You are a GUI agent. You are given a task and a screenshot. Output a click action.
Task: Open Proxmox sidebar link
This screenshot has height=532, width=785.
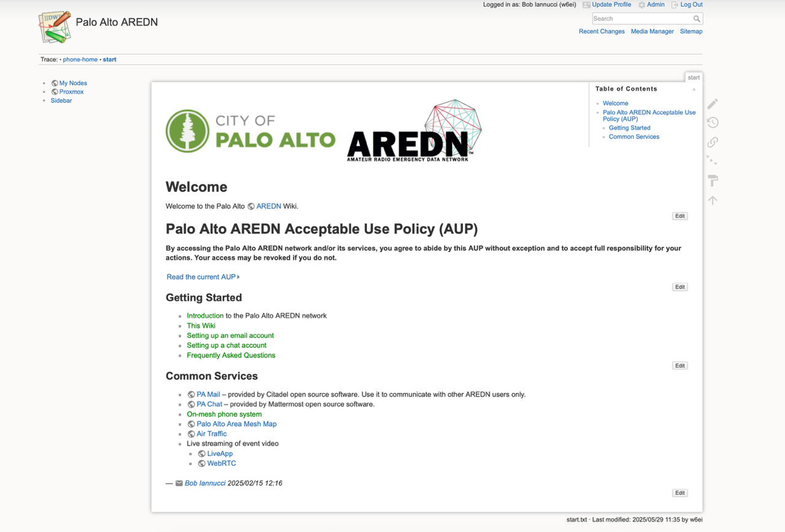(x=71, y=92)
